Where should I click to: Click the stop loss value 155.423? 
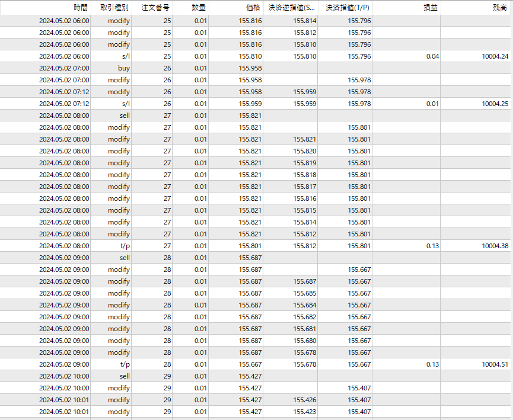pyautogui.click(x=304, y=412)
